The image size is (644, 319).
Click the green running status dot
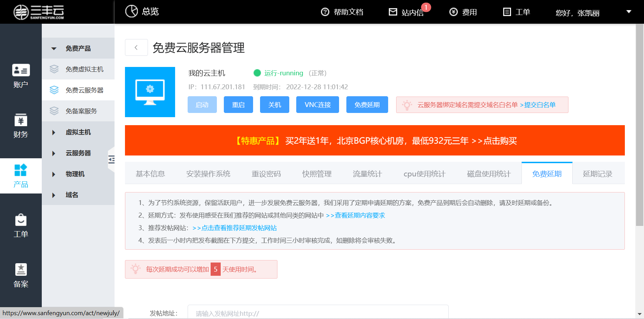click(257, 73)
